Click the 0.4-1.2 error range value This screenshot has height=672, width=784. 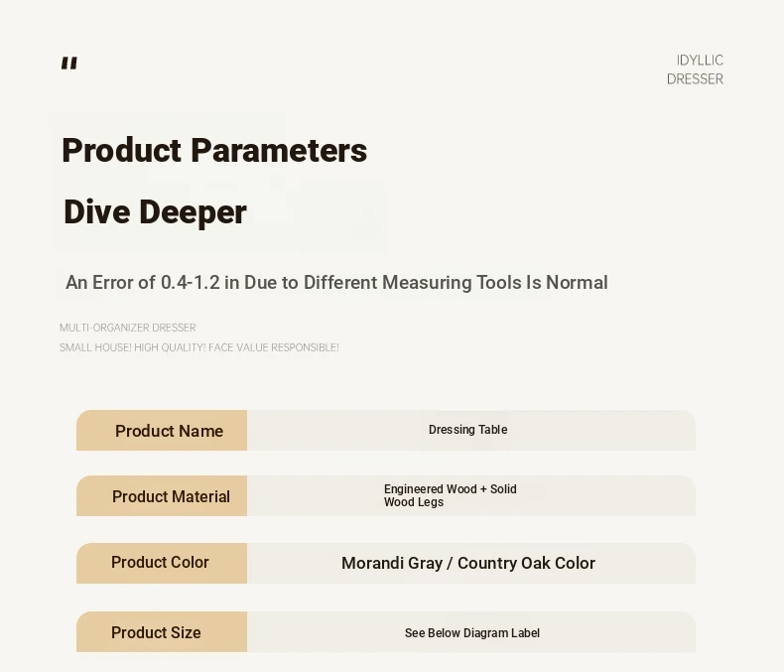(x=190, y=283)
